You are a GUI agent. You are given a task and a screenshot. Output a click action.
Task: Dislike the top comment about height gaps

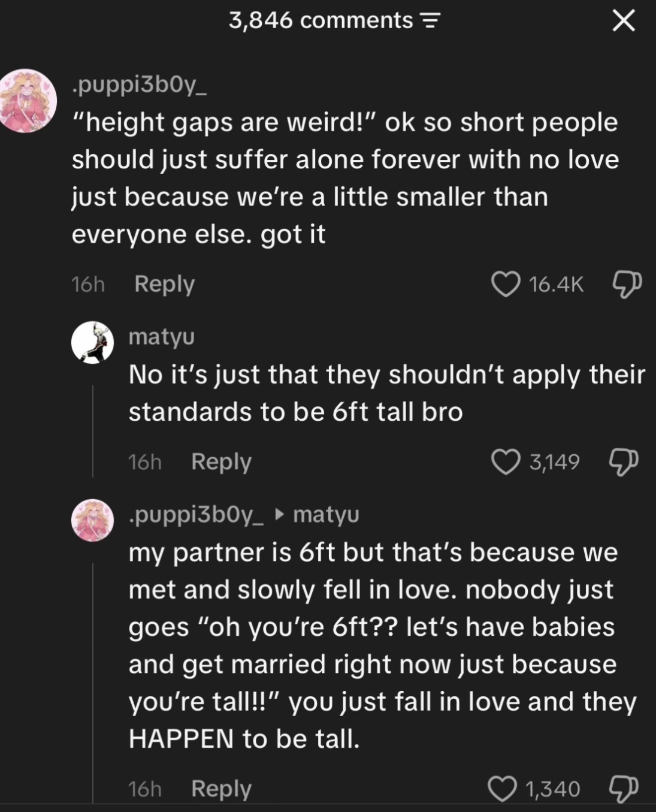click(x=627, y=284)
